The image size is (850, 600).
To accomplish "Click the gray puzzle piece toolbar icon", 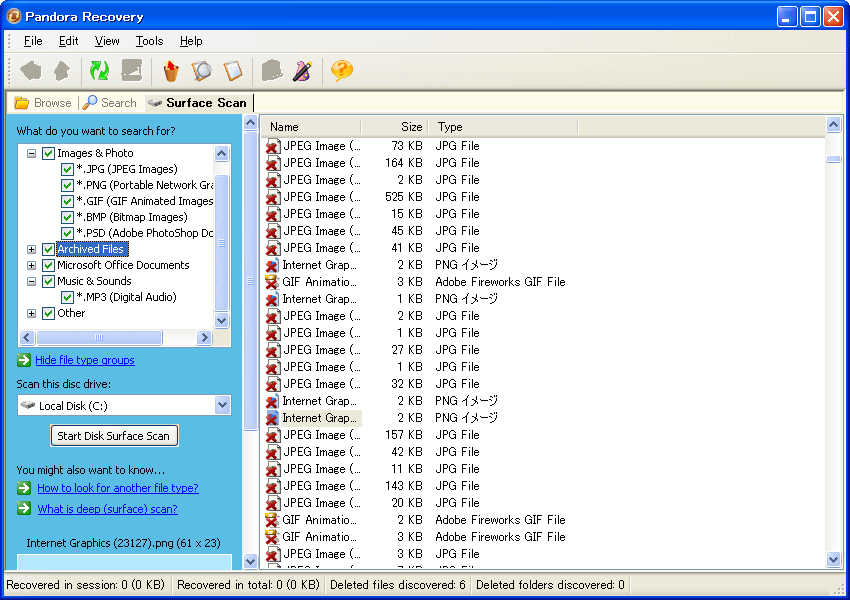I will pyautogui.click(x=272, y=70).
